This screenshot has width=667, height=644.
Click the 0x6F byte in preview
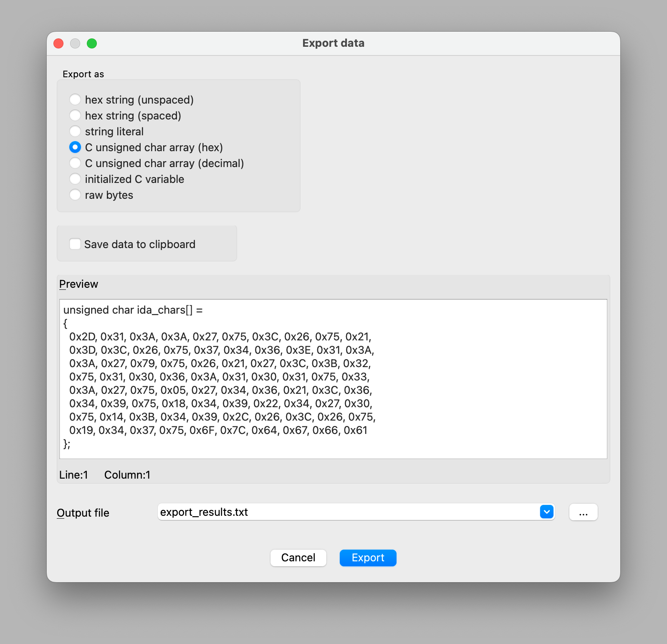pyautogui.click(x=202, y=431)
